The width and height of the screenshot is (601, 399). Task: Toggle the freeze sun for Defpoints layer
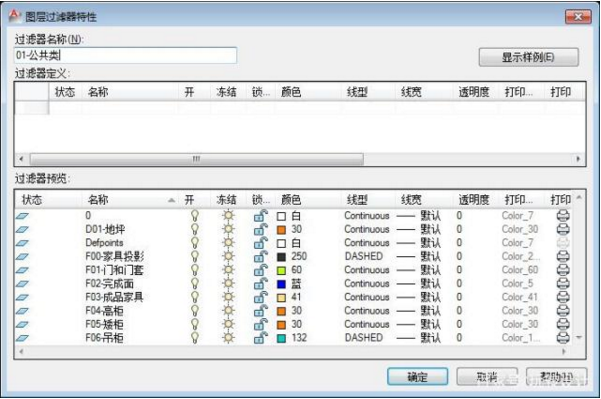click(228, 243)
